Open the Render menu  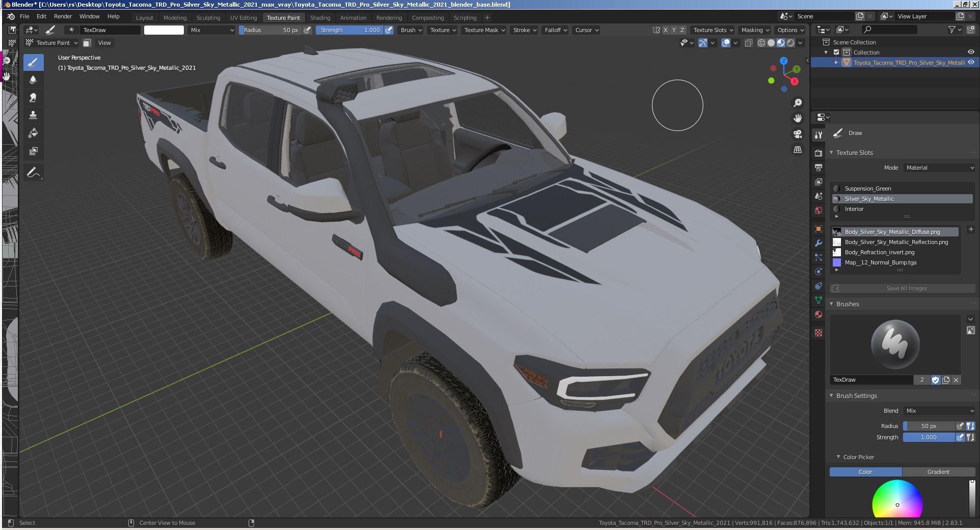click(63, 16)
